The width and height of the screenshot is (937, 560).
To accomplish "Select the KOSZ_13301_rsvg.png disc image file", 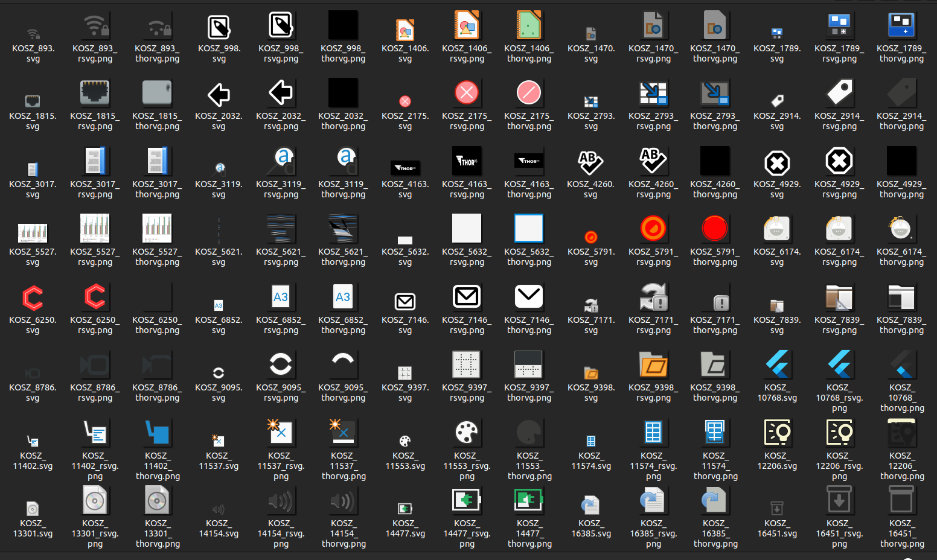I will click(95, 500).
